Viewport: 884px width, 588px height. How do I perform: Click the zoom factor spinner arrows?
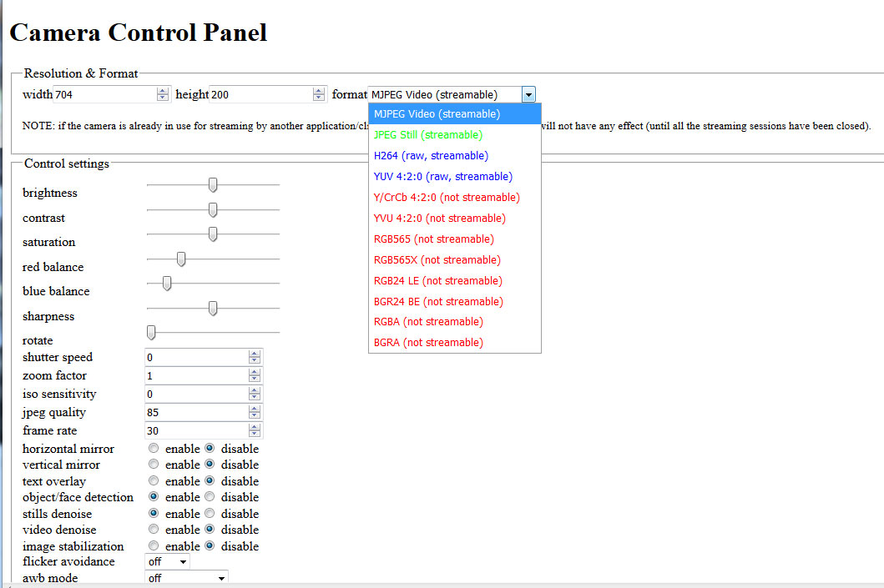click(x=255, y=375)
